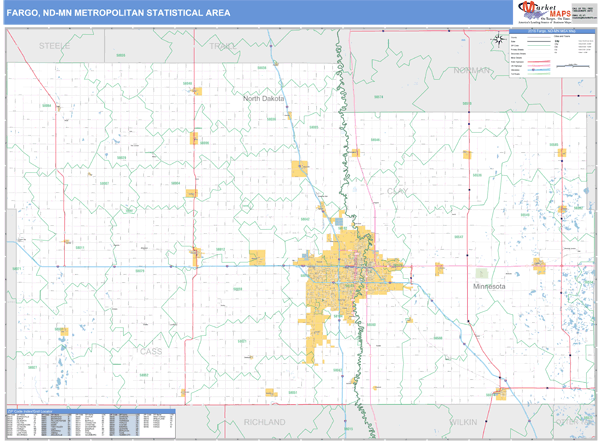Screen dimensions: 600x441
Task: Click the toll-free contact box beside logo
Action: coord(582,12)
